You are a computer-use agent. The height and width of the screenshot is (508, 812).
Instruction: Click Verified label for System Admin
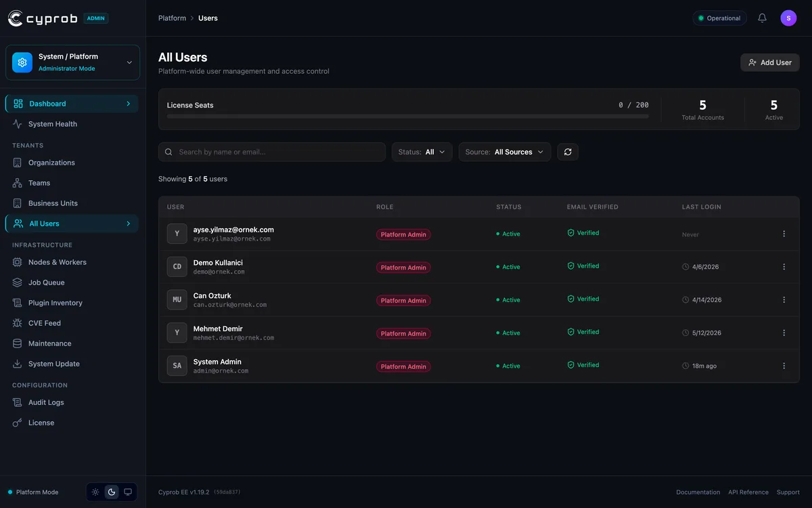pyautogui.click(x=588, y=365)
